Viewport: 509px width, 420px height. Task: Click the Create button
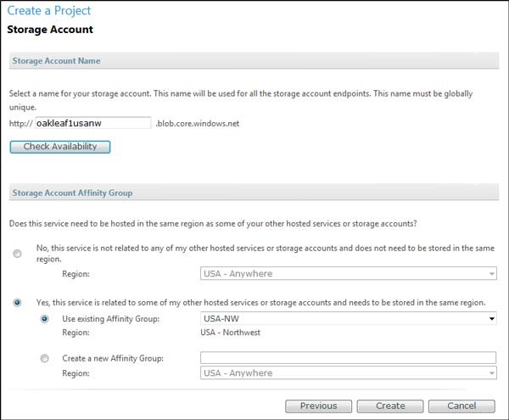pyautogui.click(x=390, y=406)
